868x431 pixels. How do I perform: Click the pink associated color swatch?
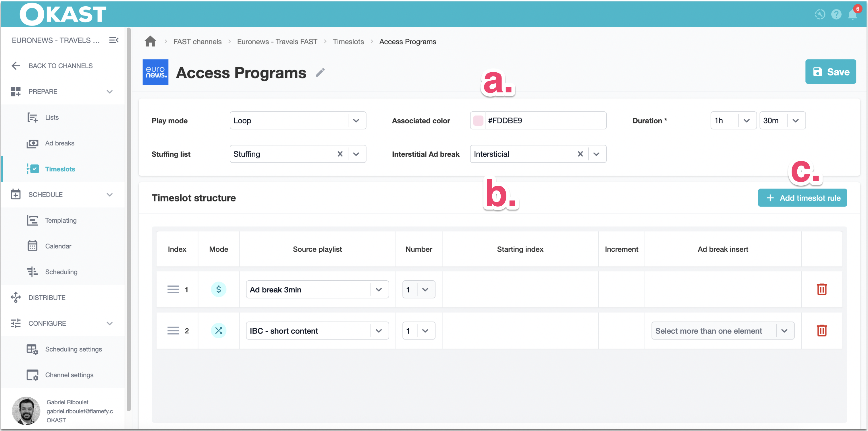coord(478,121)
